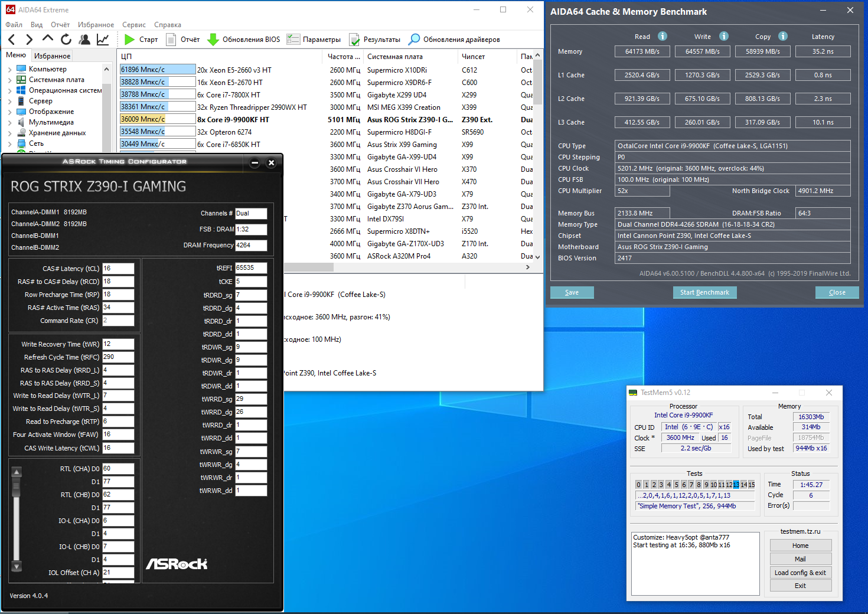Viewport: 868px width, 614px height.
Task: Open the Справка menu
Action: [x=168, y=25]
